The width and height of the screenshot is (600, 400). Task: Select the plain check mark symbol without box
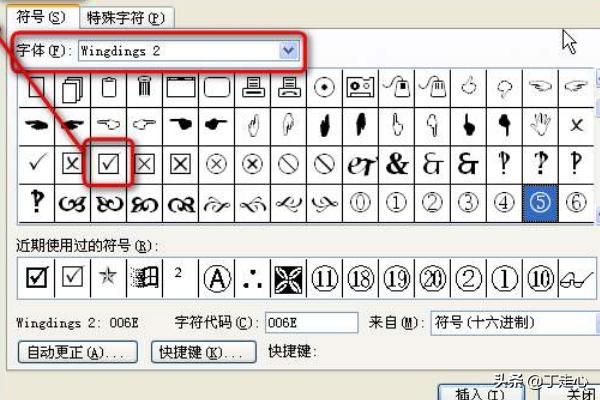37,163
